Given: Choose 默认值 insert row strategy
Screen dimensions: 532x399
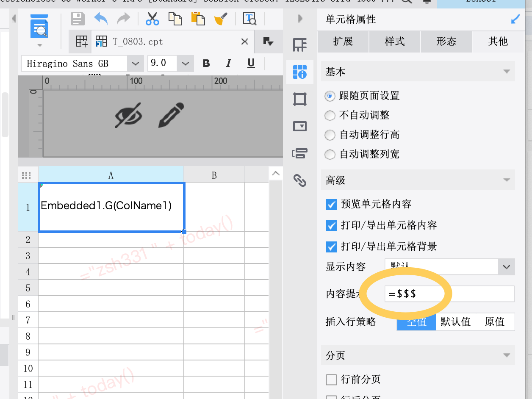Looking at the screenshot, I should click(x=456, y=322).
